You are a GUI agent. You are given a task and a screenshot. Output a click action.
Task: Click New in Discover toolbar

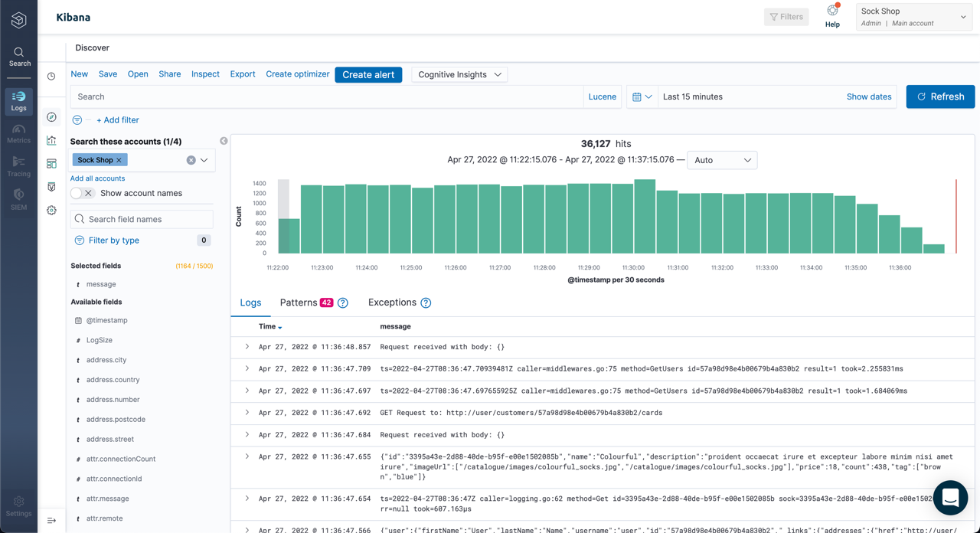pos(80,74)
